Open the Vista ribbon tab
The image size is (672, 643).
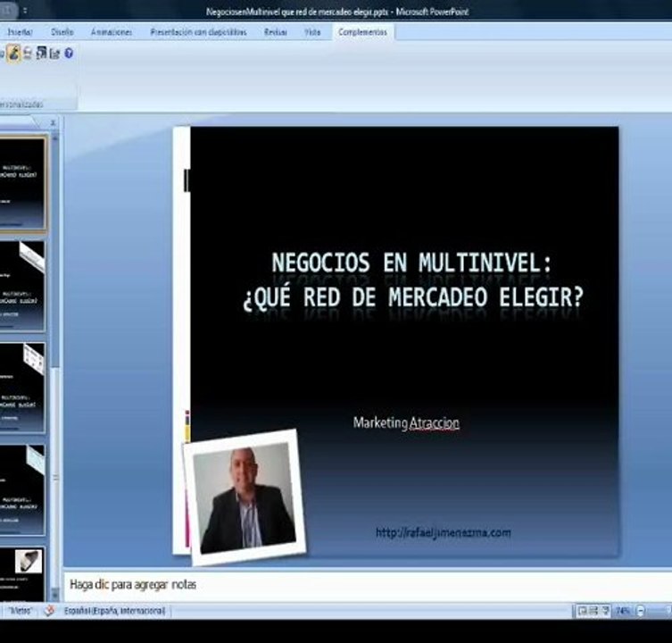(312, 32)
